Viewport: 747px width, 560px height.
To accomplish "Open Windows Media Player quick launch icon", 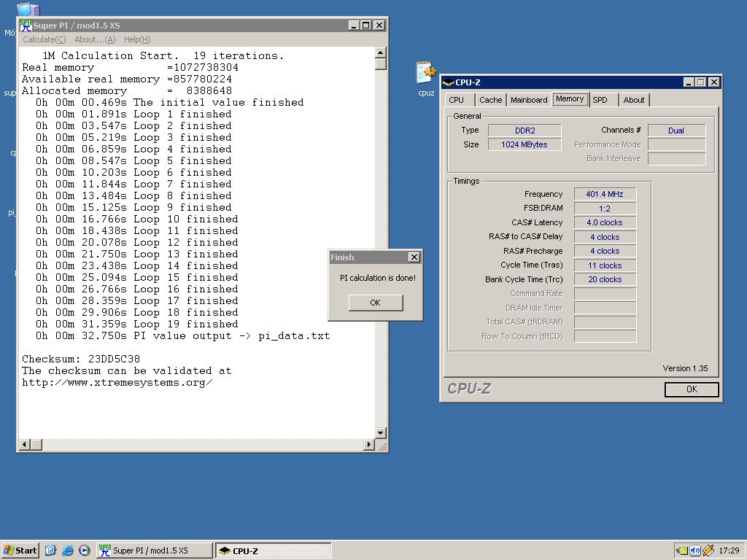I will pyautogui.click(x=85, y=551).
